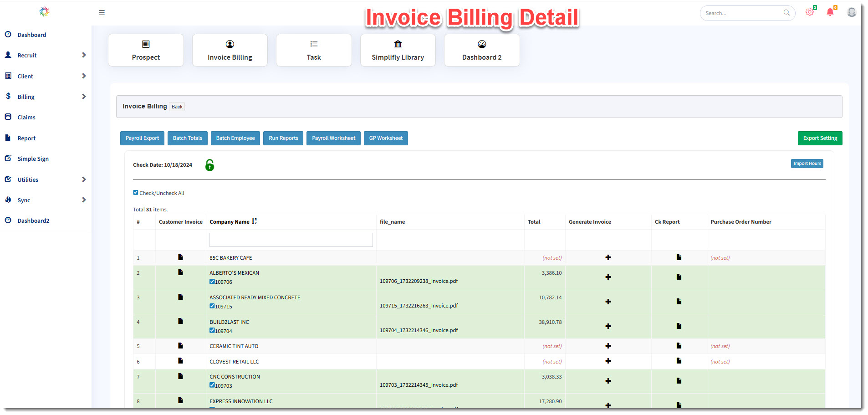Uncheck invoice 109715 checkbox
Image resolution: width=868 pixels, height=415 pixels.
coord(212,306)
